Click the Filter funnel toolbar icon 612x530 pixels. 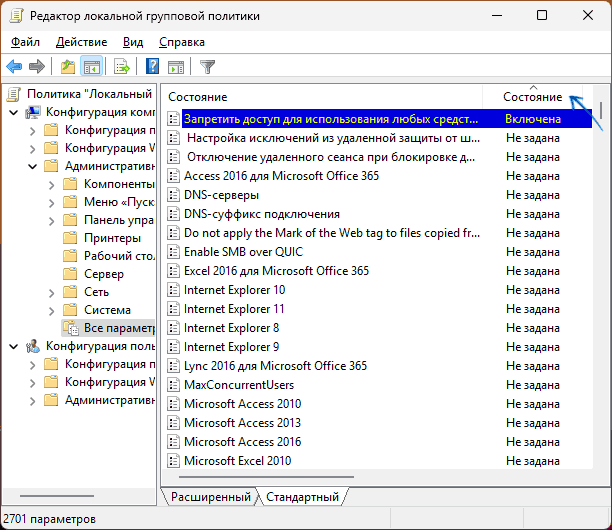click(207, 67)
